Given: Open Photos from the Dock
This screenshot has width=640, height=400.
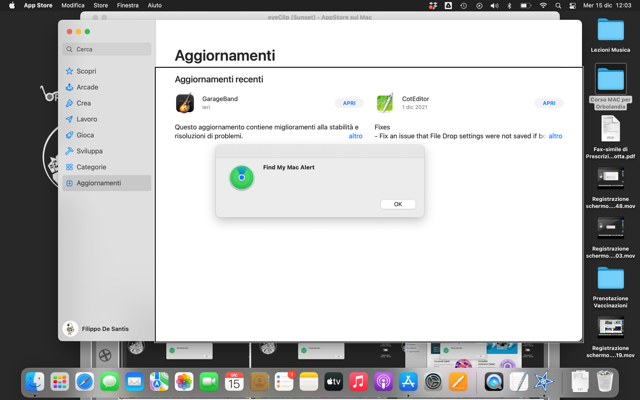Looking at the screenshot, I should [184, 382].
